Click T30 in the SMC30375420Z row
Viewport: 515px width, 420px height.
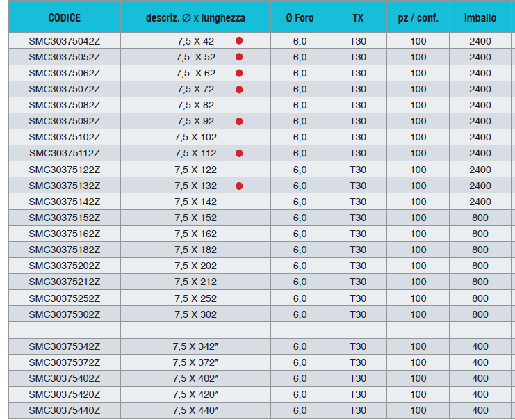coord(358,394)
